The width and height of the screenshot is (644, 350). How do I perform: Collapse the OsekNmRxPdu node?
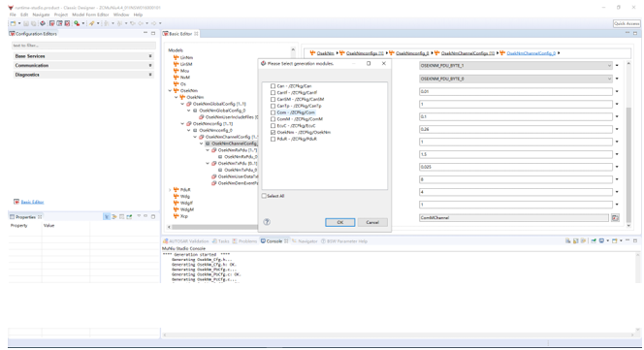tap(208, 150)
